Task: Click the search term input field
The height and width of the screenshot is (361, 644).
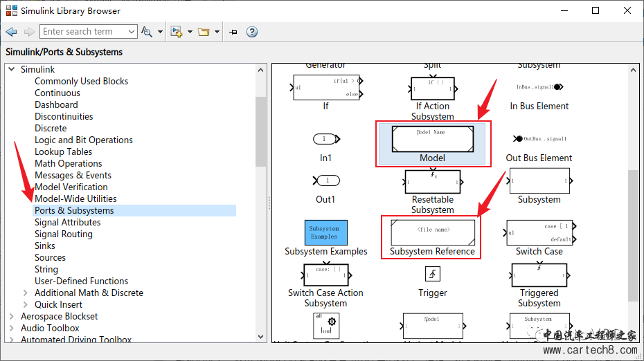Action: [x=83, y=32]
